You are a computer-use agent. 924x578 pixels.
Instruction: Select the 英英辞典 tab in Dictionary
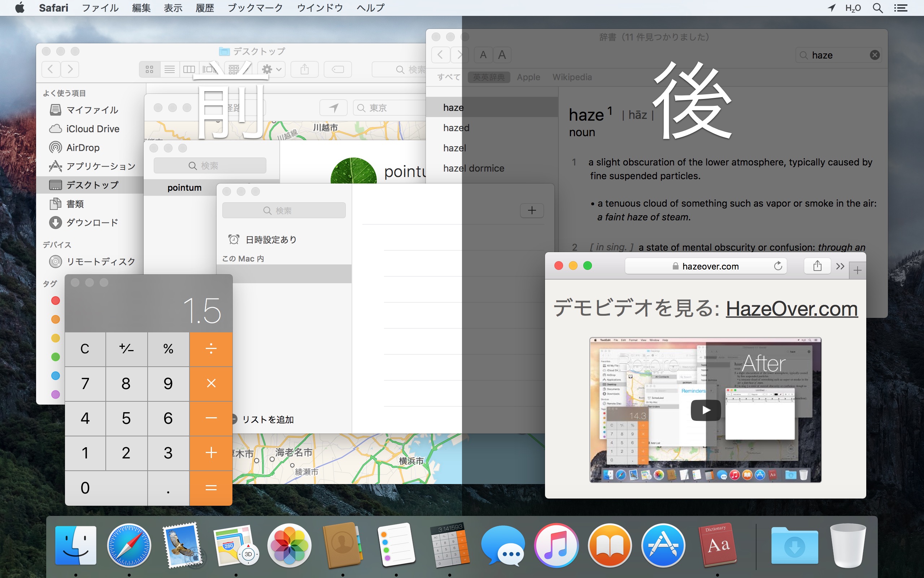(x=489, y=77)
